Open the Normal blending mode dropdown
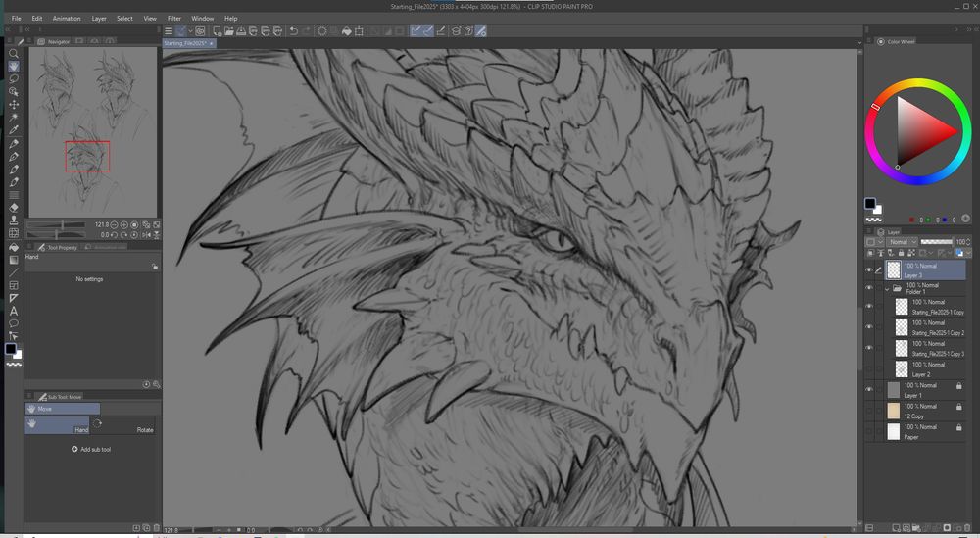Viewport: 980px width, 538px height. (902, 242)
